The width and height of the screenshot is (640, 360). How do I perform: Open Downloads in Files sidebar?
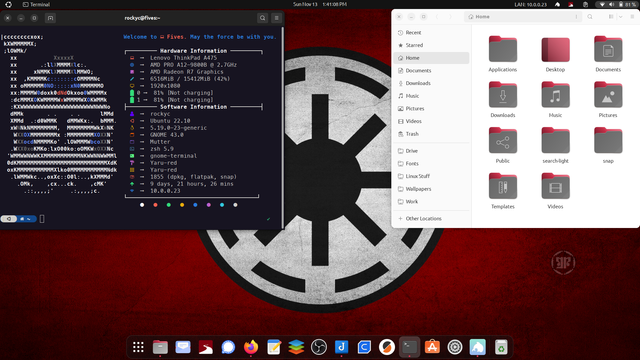[x=431, y=83]
